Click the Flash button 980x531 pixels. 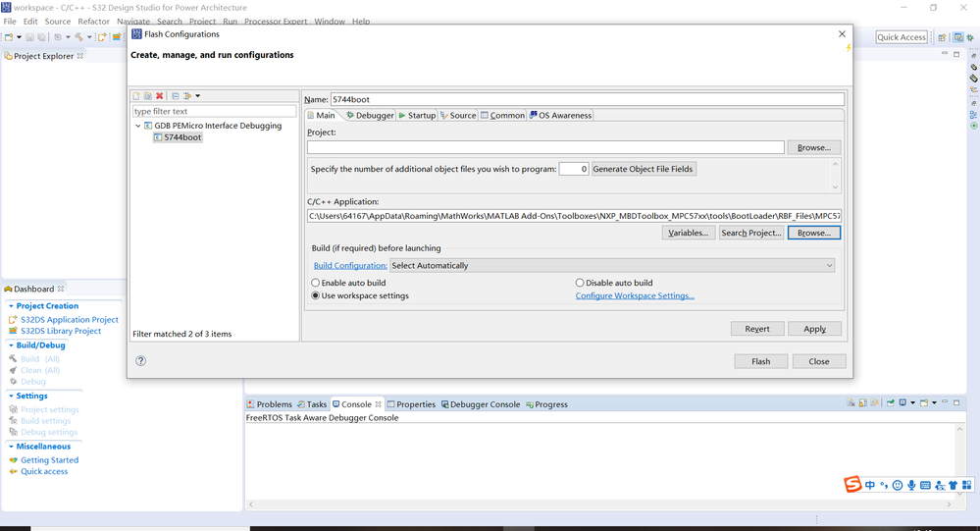click(760, 361)
